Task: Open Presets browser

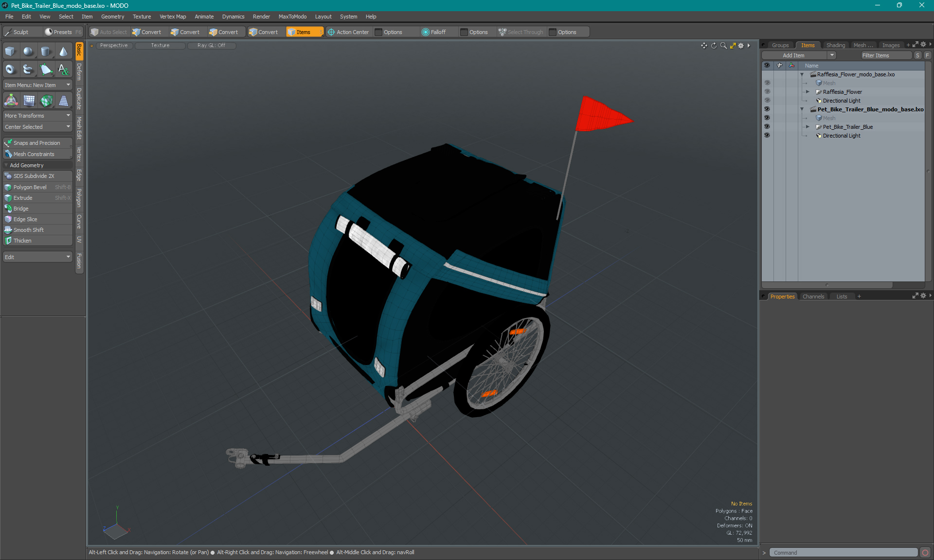Action: click(63, 32)
